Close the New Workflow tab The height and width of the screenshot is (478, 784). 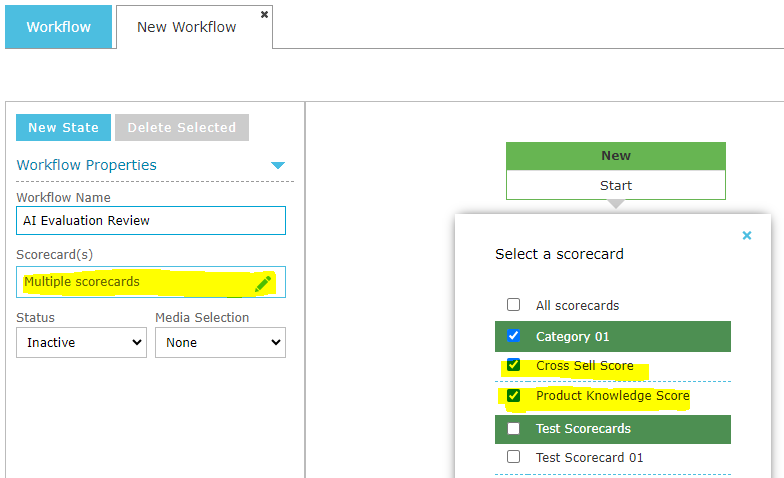click(x=264, y=14)
